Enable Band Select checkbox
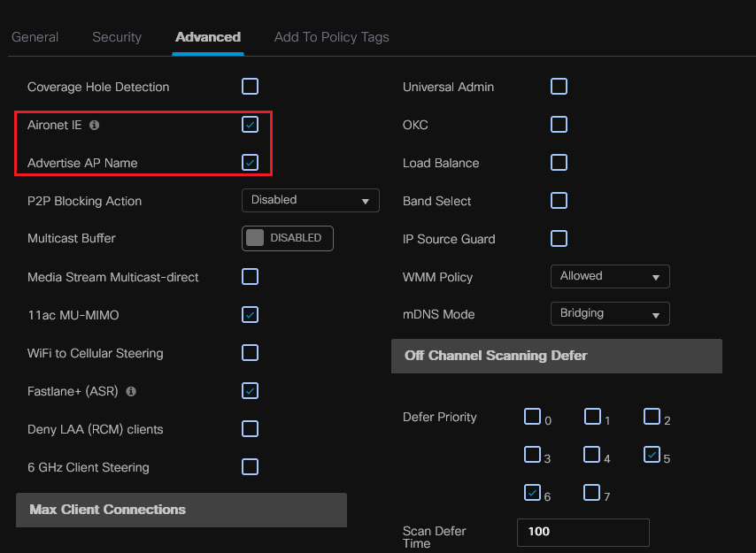The image size is (756, 553). (559, 200)
